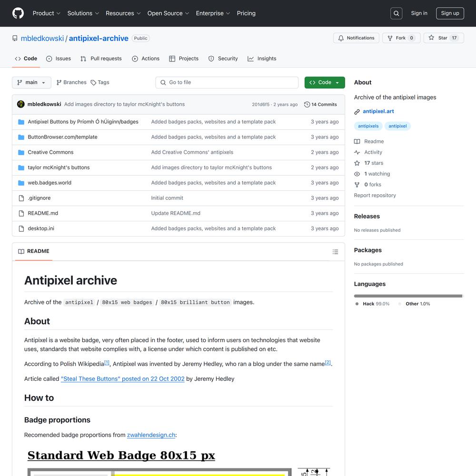Screen dimensions: 476x476
Task: Switch to the Security tab
Action: 223,59
